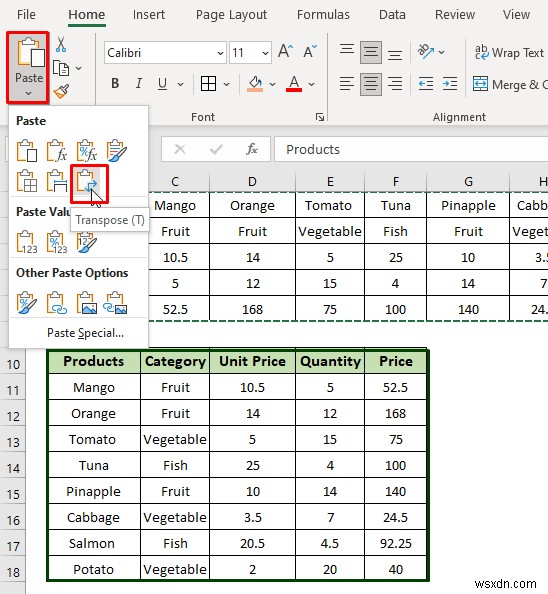Select Paste as Picture icon

[x=87, y=303]
